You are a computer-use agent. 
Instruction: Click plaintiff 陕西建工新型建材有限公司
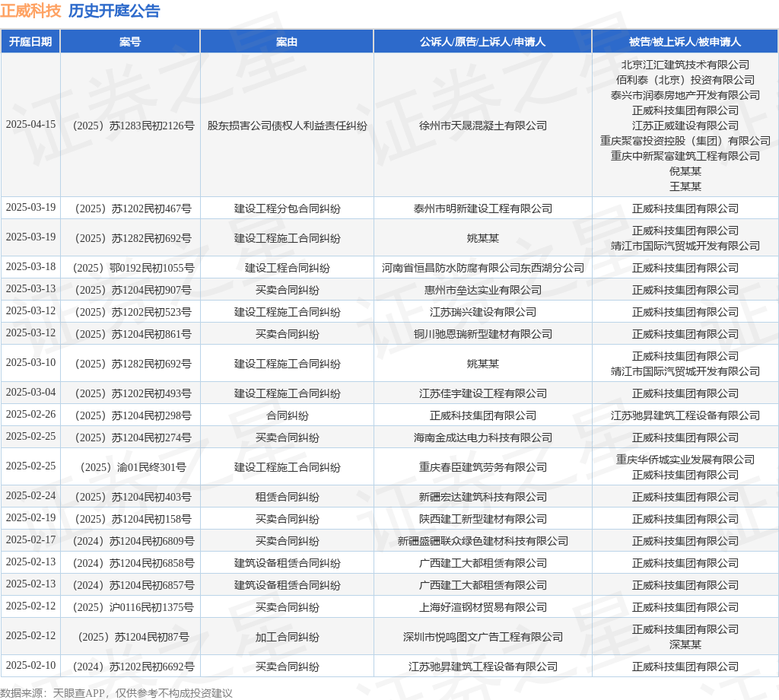click(482, 519)
